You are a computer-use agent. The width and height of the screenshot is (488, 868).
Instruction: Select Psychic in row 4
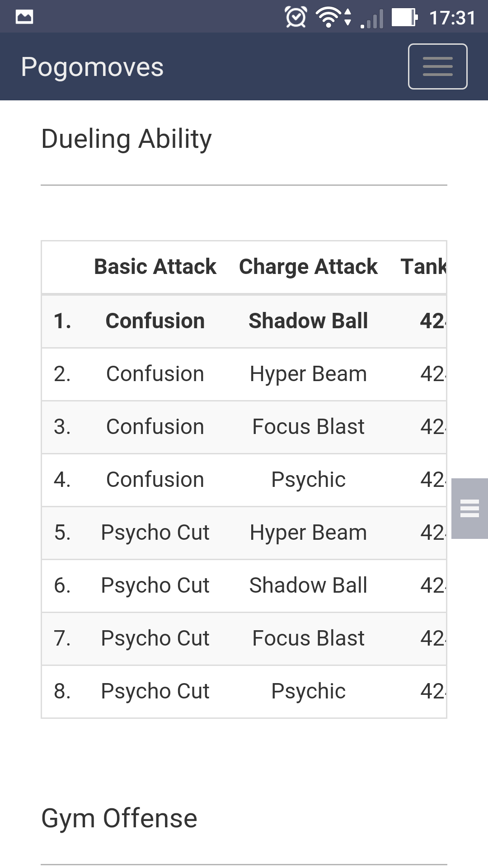point(308,480)
